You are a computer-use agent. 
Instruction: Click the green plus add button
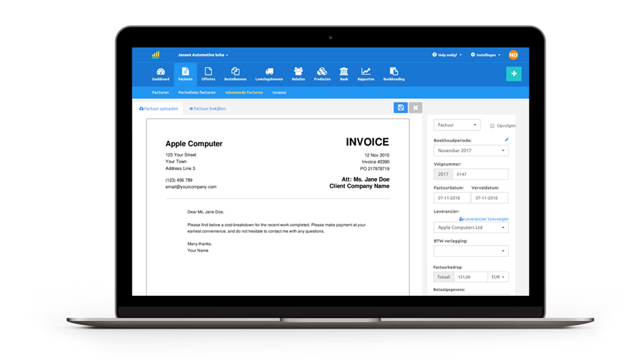(x=514, y=74)
